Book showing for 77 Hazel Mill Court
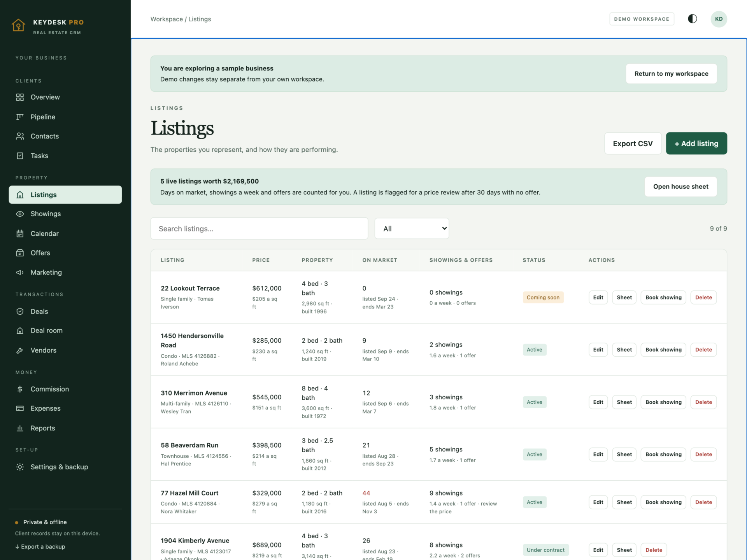 pos(663,502)
